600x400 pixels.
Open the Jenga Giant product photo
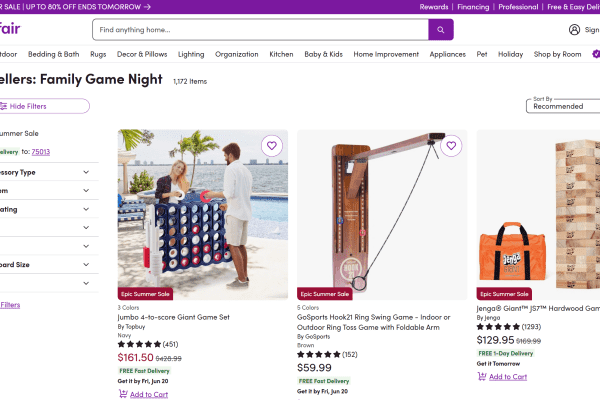538,214
